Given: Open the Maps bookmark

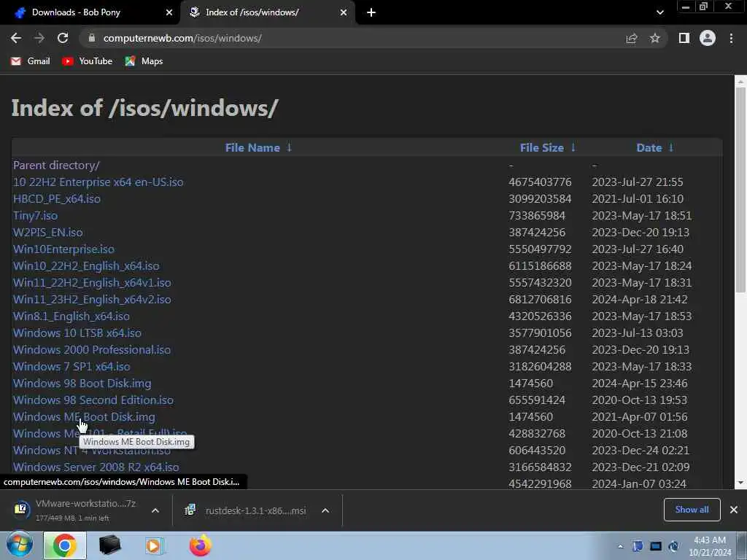Looking at the screenshot, I should (144, 61).
